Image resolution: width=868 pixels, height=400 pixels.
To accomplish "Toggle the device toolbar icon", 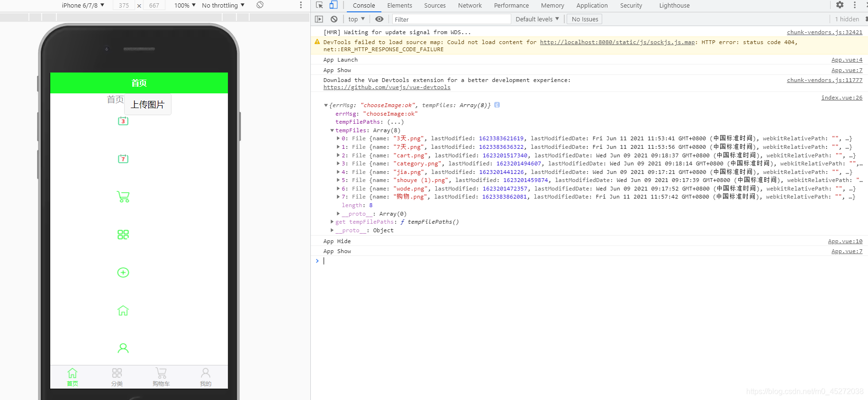I will point(334,5).
